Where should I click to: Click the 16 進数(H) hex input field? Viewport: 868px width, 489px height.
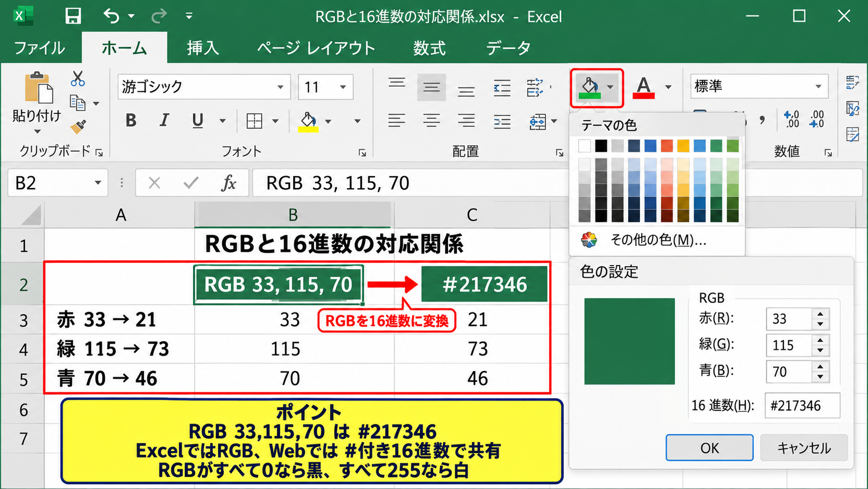803,406
